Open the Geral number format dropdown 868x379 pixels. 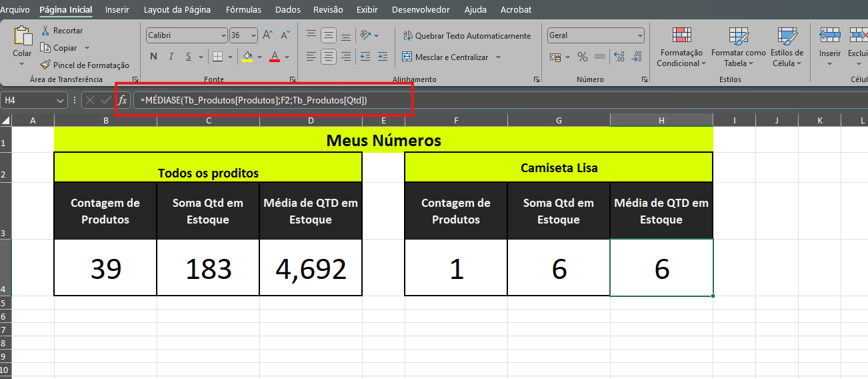pos(640,35)
